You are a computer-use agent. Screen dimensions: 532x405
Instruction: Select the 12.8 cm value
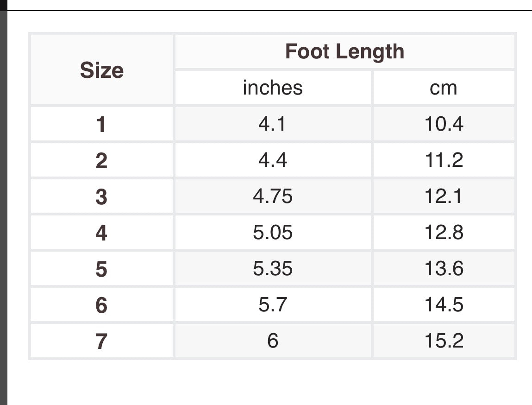click(444, 233)
